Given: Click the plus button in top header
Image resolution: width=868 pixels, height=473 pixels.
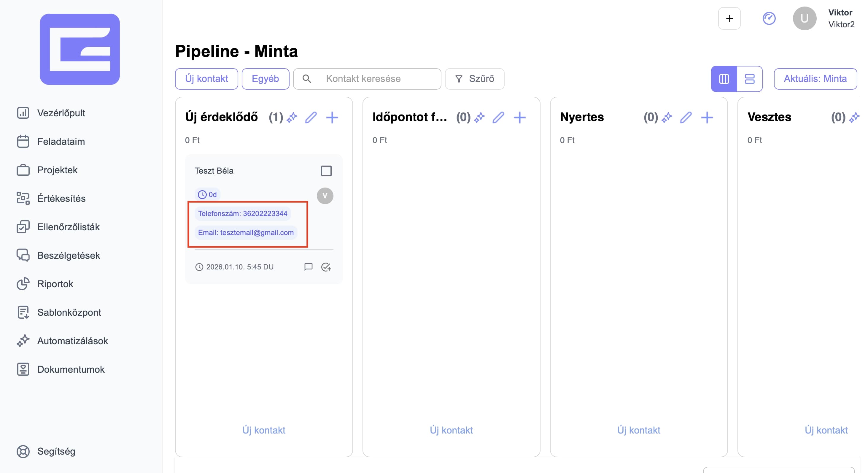Looking at the screenshot, I should [x=729, y=18].
